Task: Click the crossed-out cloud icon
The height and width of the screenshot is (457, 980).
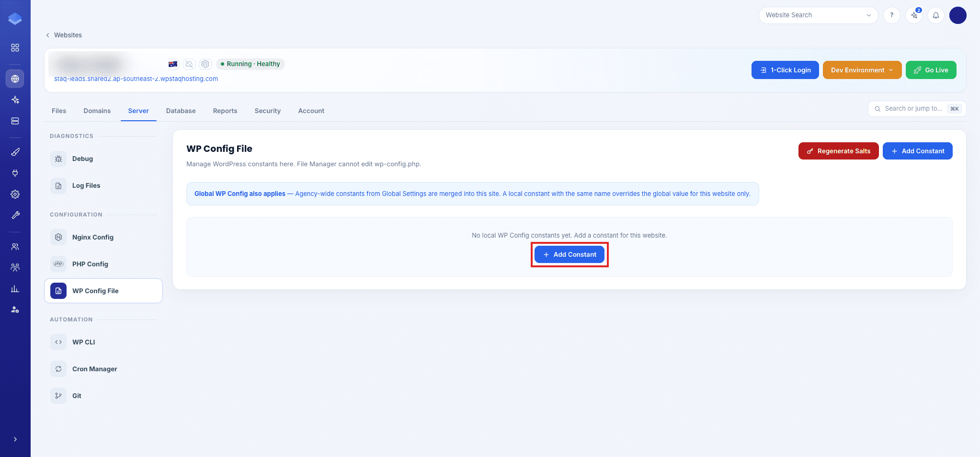Action: tap(189, 64)
